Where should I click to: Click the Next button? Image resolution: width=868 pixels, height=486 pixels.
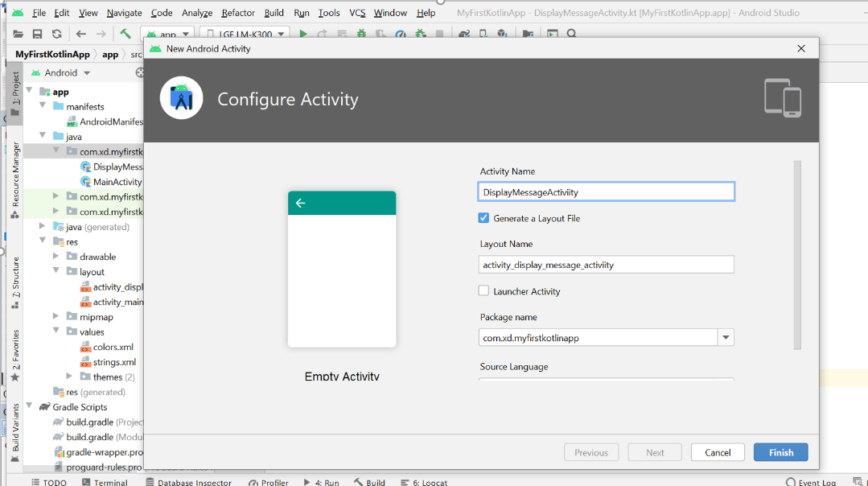pyautogui.click(x=654, y=452)
